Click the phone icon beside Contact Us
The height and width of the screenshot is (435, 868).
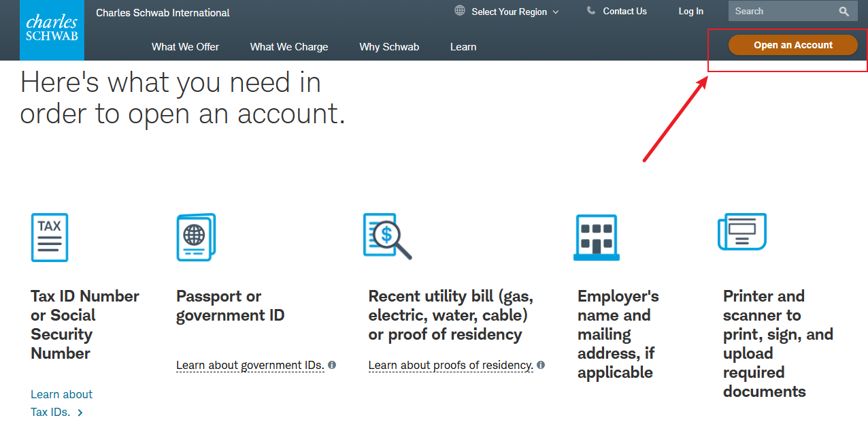[590, 11]
